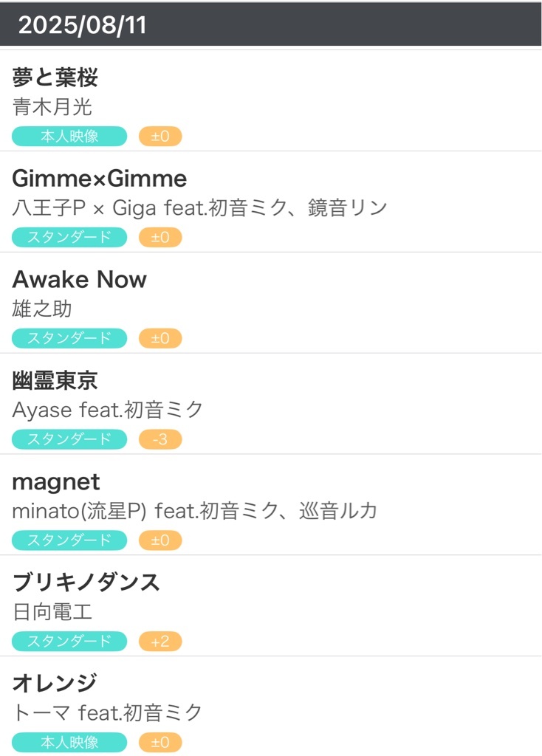Open the song magnet
Image resolution: width=542 pixels, height=756 pixels.
56,481
